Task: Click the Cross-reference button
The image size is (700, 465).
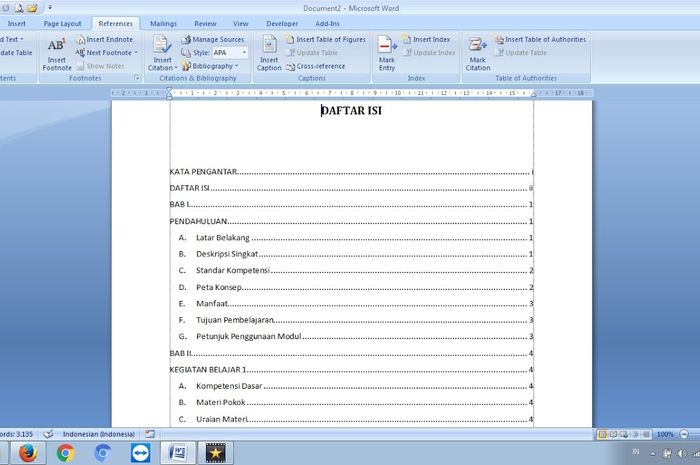Action: click(318, 66)
